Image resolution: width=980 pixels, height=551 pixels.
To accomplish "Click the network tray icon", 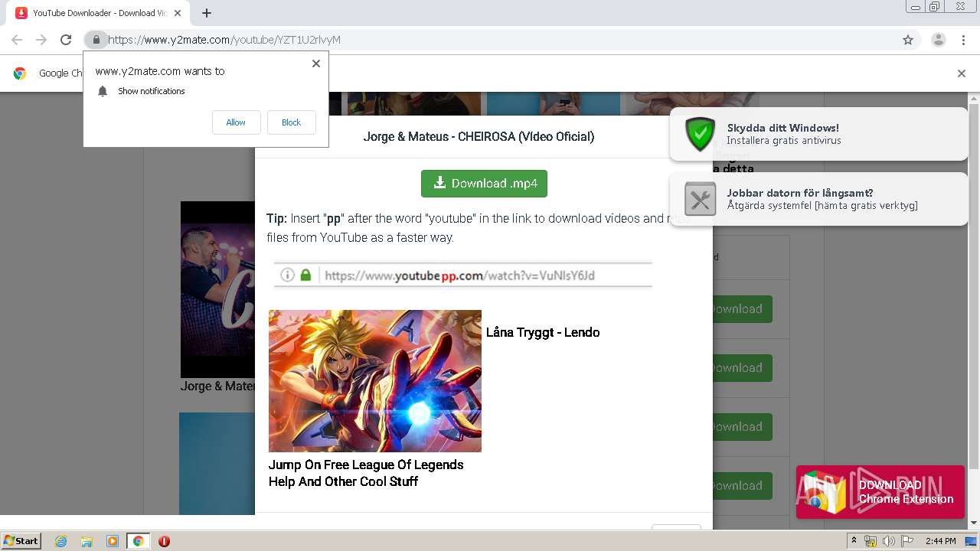I will pyautogui.click(x=871, y=541).
